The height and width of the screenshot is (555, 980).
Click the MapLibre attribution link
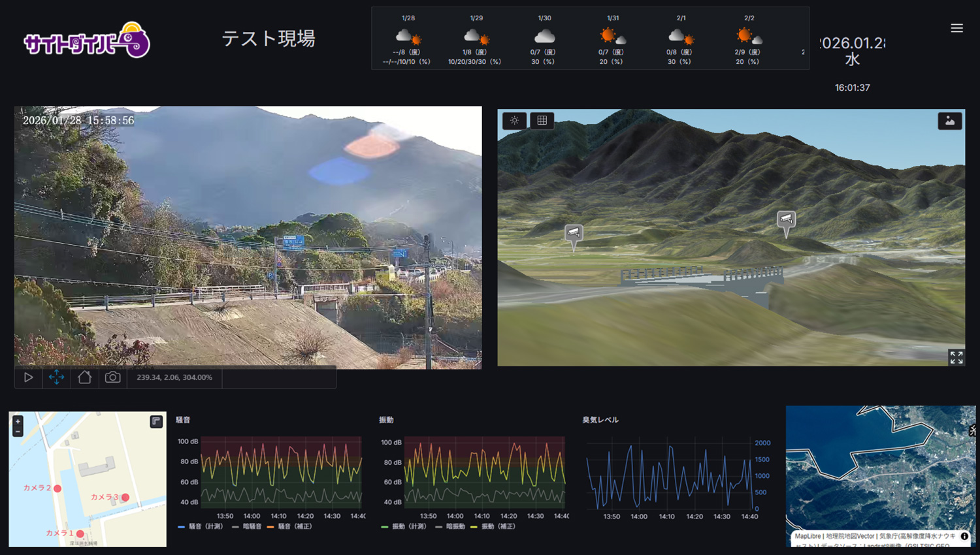click(x=807, y=536)
